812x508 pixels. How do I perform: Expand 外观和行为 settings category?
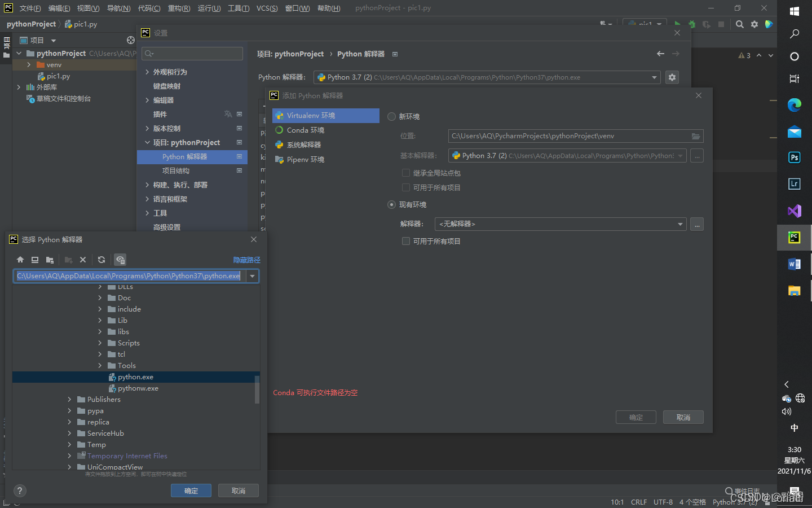[147, 72]
